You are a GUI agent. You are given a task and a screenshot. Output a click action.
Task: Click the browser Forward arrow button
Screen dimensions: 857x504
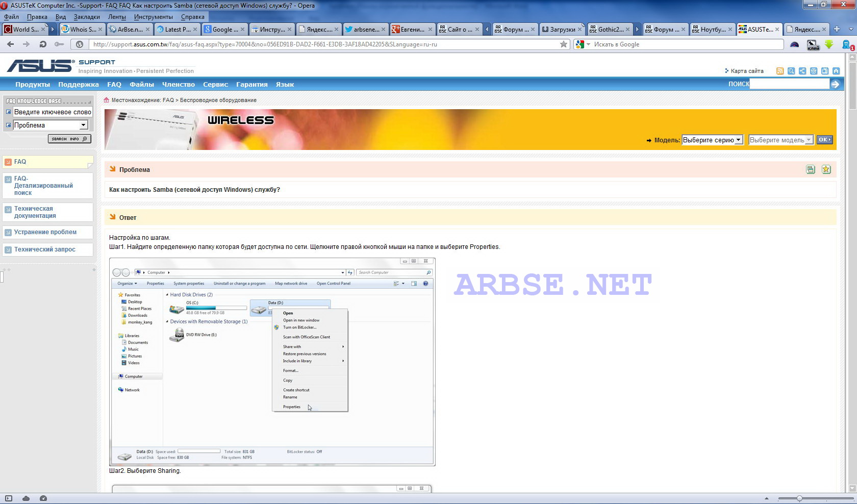tap(27, 44)
